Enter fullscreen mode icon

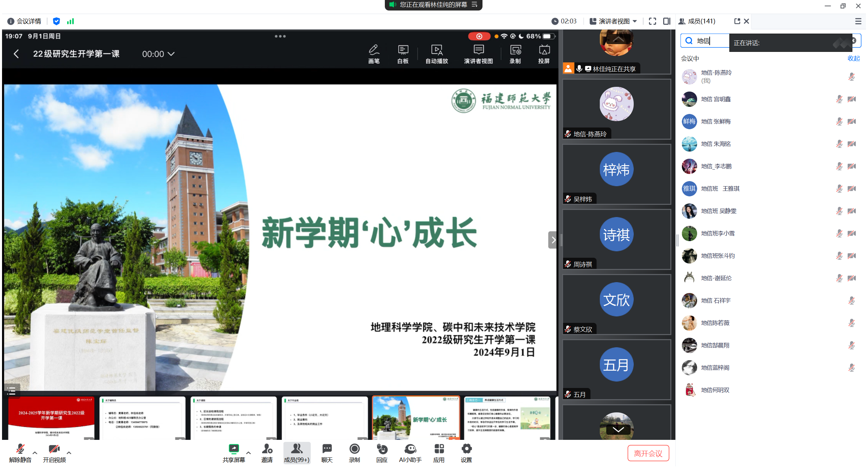[x=652, y=21]
